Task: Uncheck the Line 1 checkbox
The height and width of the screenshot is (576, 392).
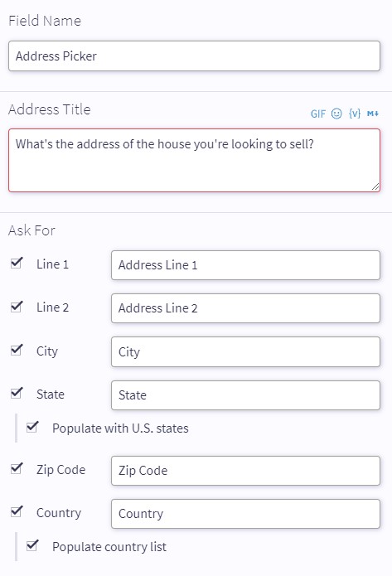Action: point(17,263)
